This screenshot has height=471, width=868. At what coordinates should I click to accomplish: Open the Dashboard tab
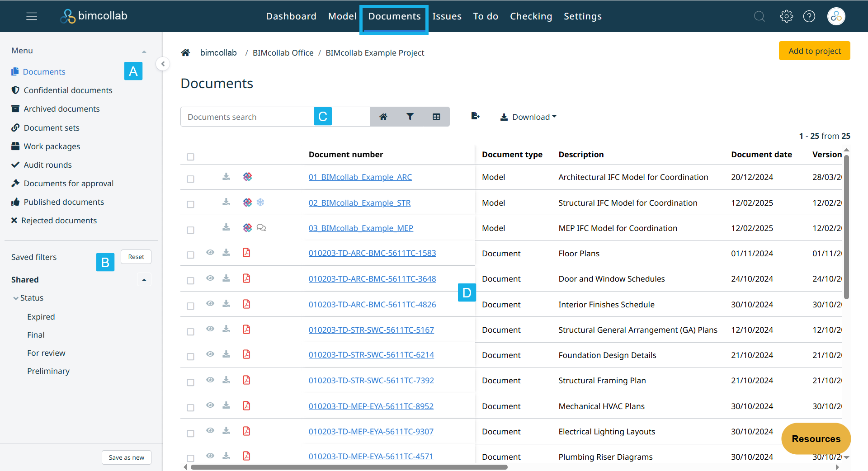pyautogui.click(x=291, y=16)
